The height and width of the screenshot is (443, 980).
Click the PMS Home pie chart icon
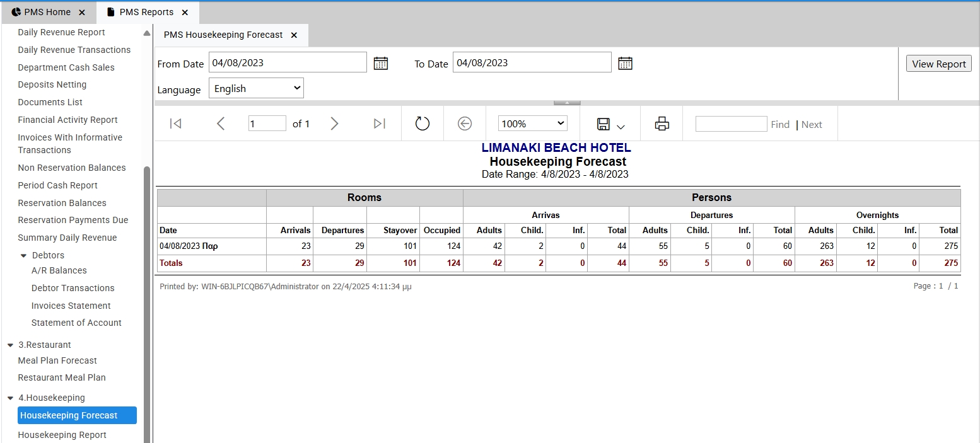[x=16, y=12]
